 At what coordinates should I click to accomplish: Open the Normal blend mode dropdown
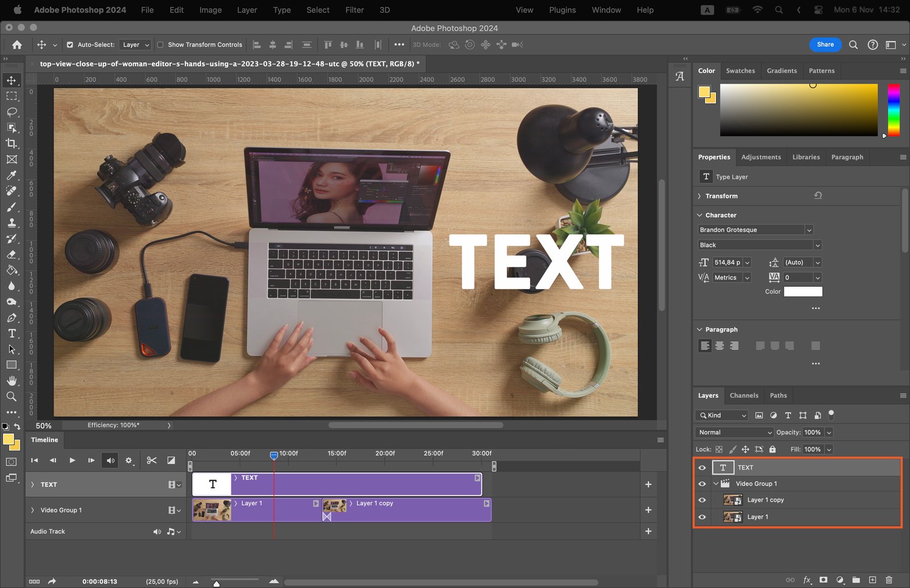point(734,432)
